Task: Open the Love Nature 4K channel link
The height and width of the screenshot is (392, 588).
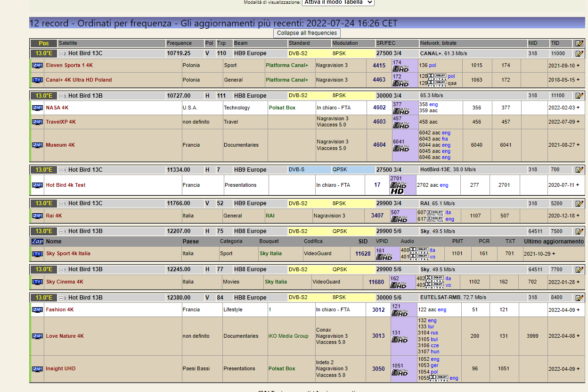Action: [65, 336]
